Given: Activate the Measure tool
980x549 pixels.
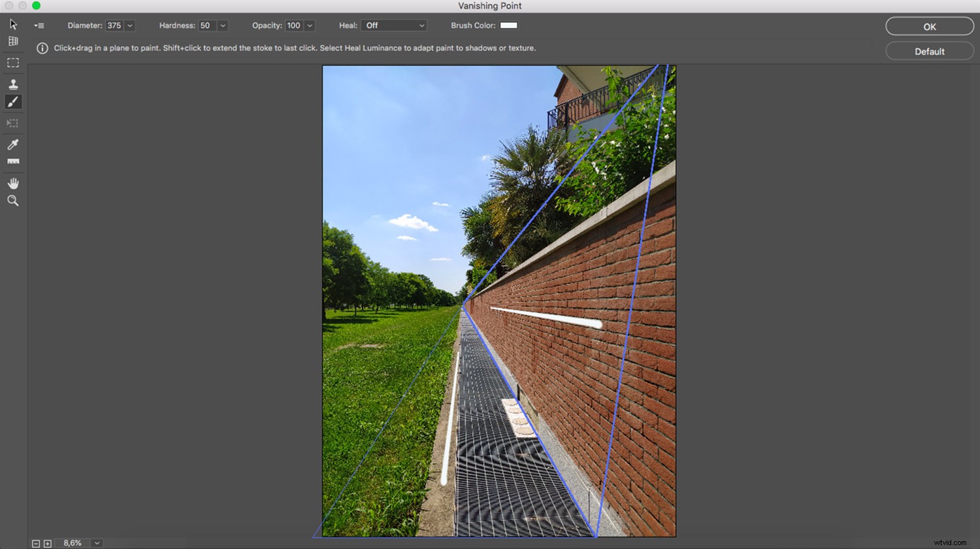Looking at the screenshot, I should pyautogui.click(x=13, y=161).
